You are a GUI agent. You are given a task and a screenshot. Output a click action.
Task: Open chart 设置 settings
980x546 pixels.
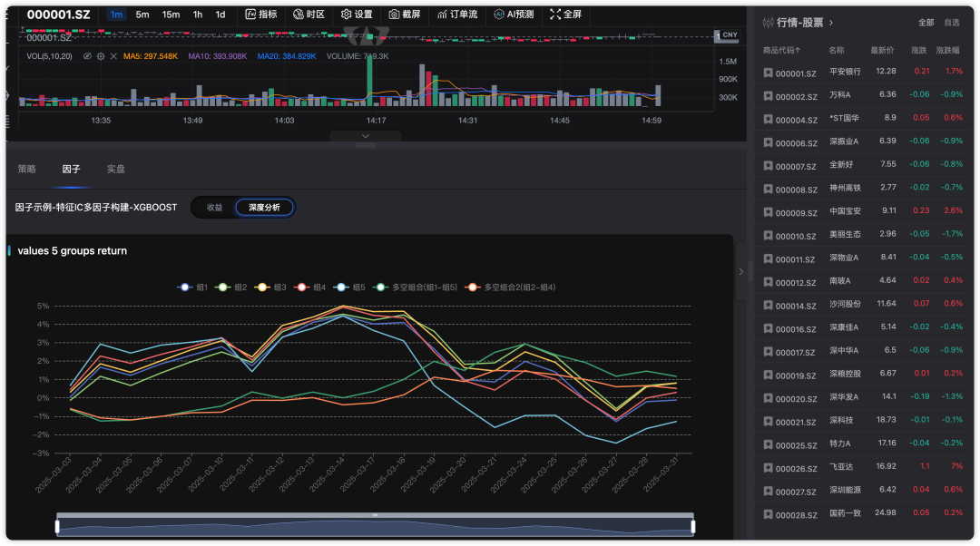click(357, 15)
